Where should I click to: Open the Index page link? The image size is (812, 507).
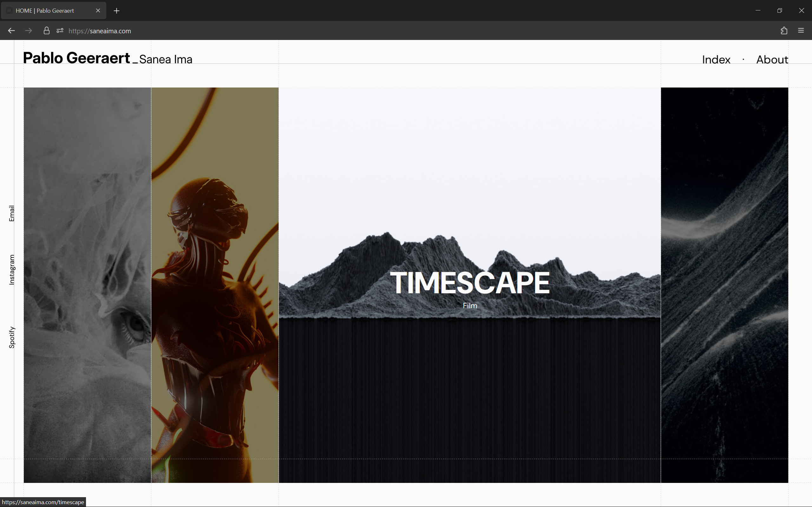point(716,60)
